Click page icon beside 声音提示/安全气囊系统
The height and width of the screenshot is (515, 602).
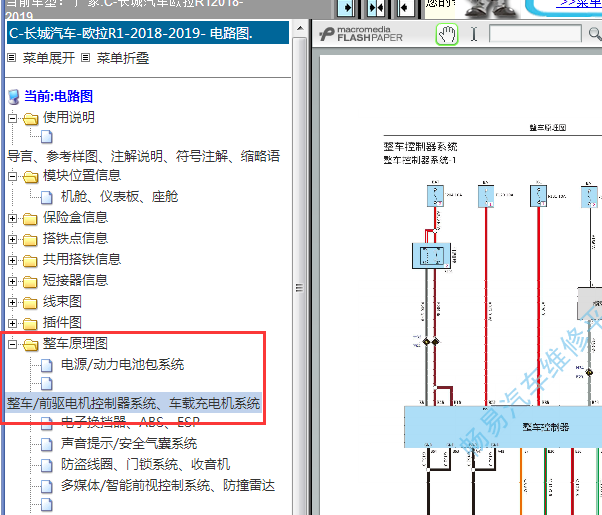pos(47,444)
